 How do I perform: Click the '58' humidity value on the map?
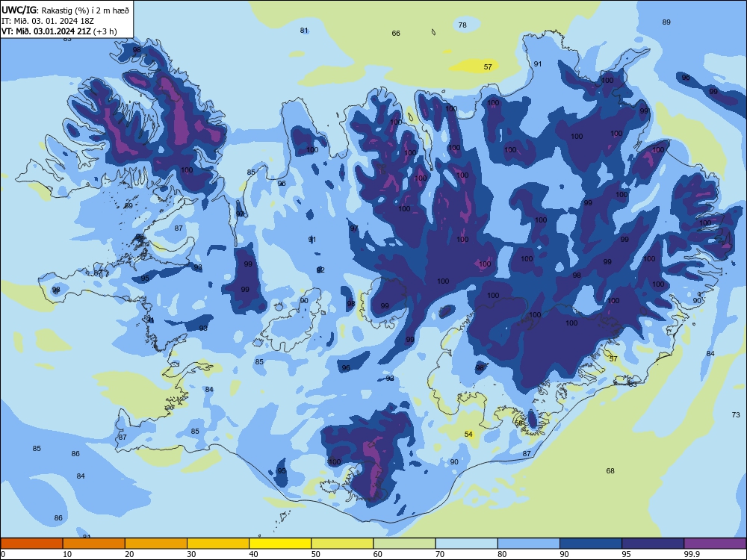519,423
